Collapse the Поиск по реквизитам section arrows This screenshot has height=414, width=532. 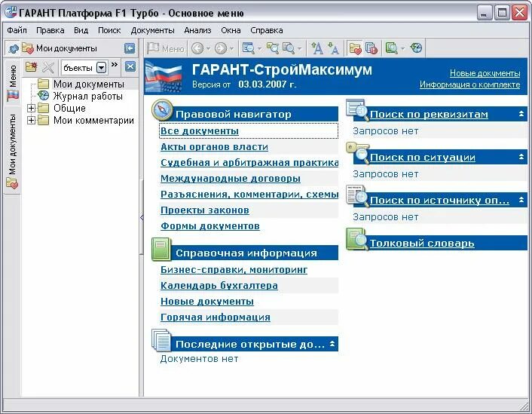point(521,114)
